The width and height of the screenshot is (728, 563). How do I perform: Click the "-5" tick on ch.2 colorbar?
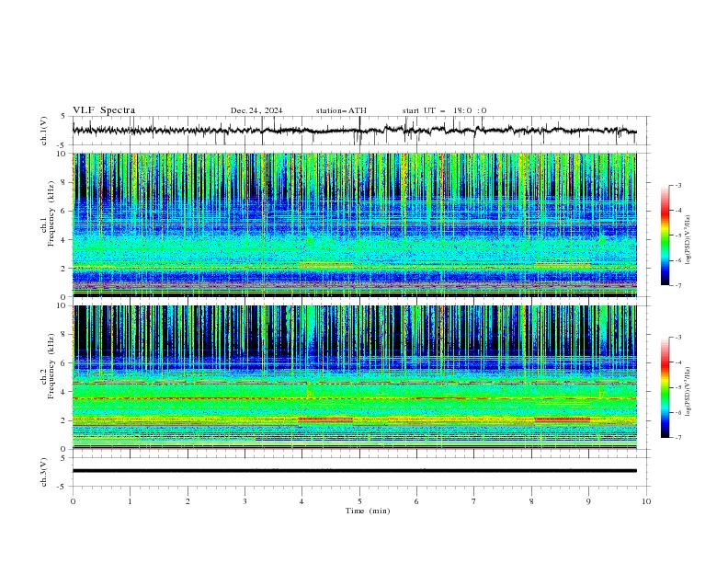click(678, 387)
